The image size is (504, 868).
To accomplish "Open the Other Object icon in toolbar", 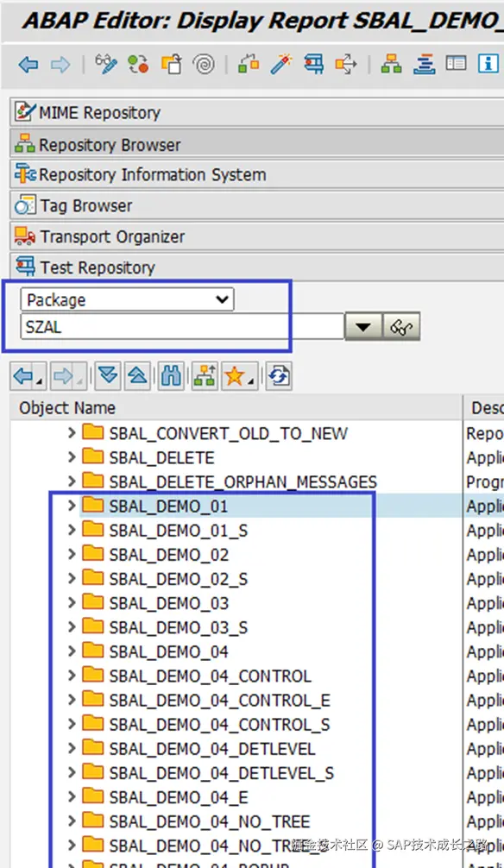I will pos(171,64).
